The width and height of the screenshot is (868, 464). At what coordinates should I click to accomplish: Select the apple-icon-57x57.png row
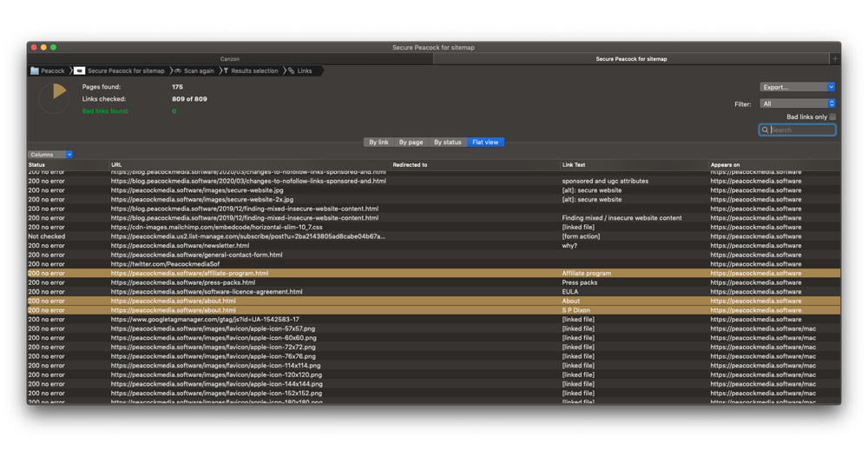click(x=434, y=328)
